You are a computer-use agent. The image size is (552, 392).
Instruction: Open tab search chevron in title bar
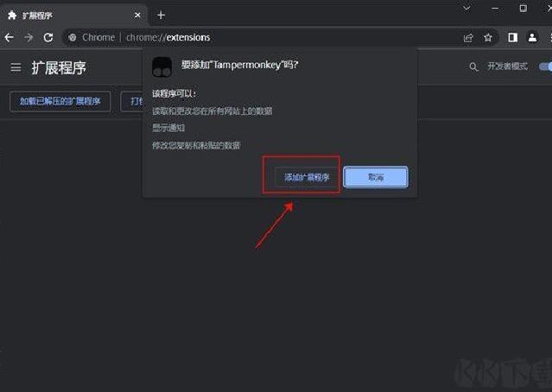click(x=466, y=8)
